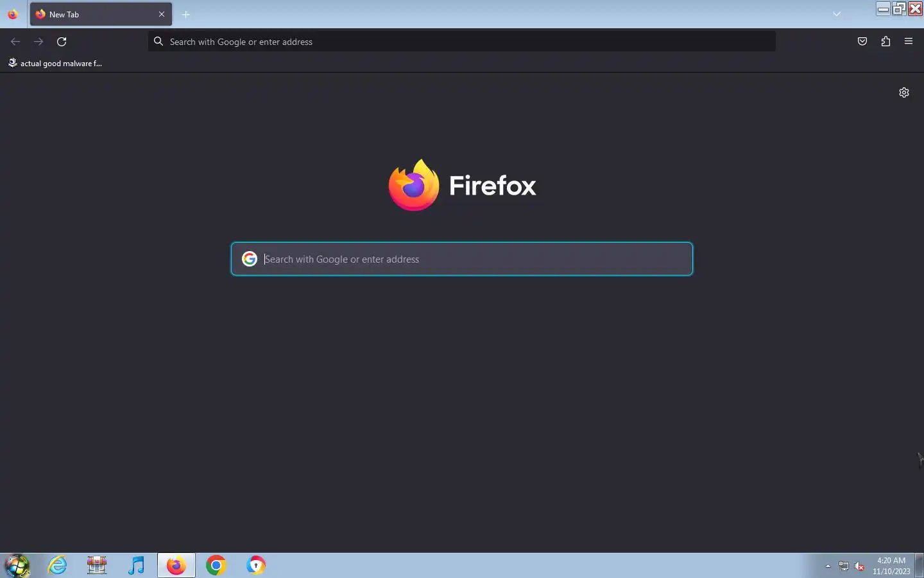Reload the current page

62,42
